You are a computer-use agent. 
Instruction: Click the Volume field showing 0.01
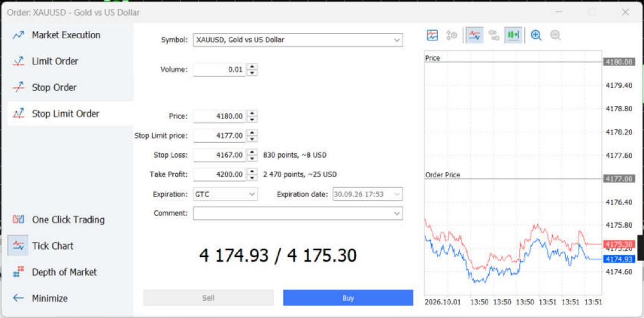tap(220, 70)
